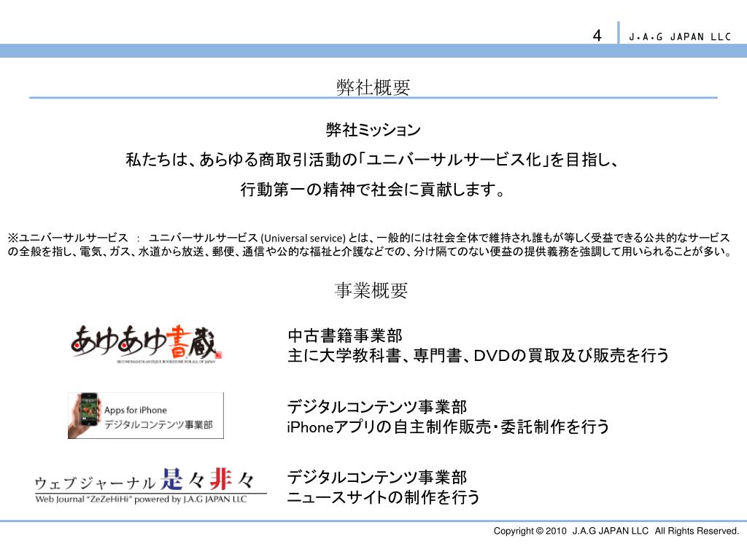The image size is (747, 560).
Task: Click the line about 大学教科書、専門書、DVD
Action: 479,355
